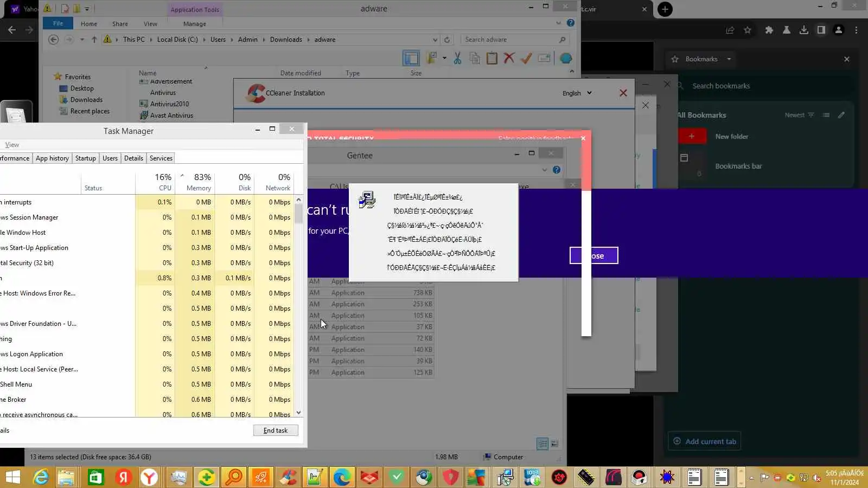This screenshot has height=488, width=868.
Task: Expand the Explorer ribbon chevron
Action: pyautogui.click(x=558, y=23)
